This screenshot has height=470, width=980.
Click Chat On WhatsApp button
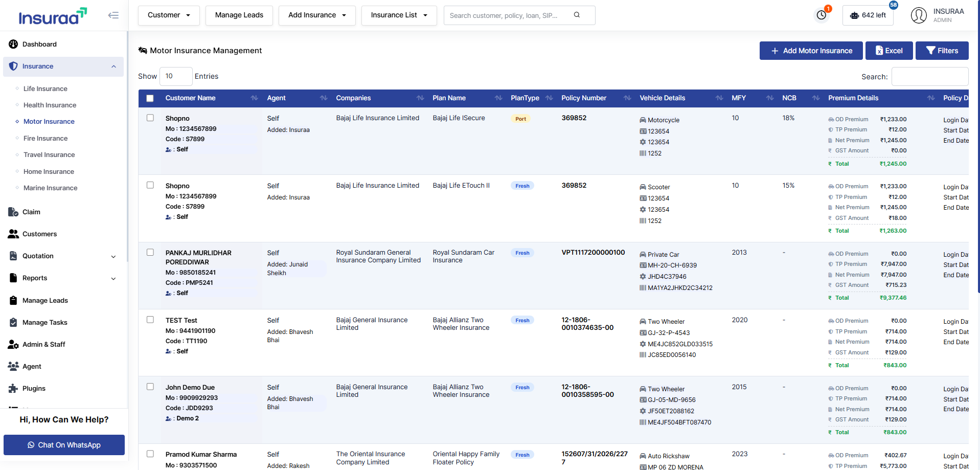click(x=64, y=445)
